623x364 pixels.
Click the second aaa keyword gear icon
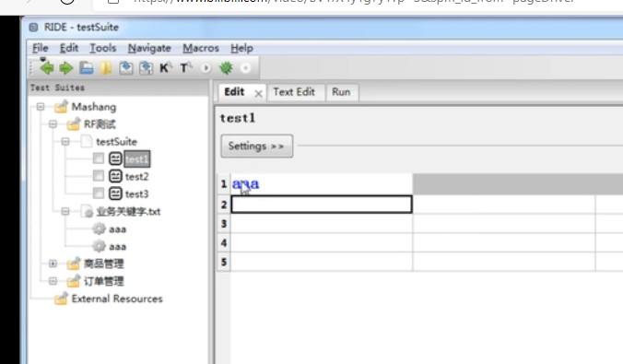point(99,246)
